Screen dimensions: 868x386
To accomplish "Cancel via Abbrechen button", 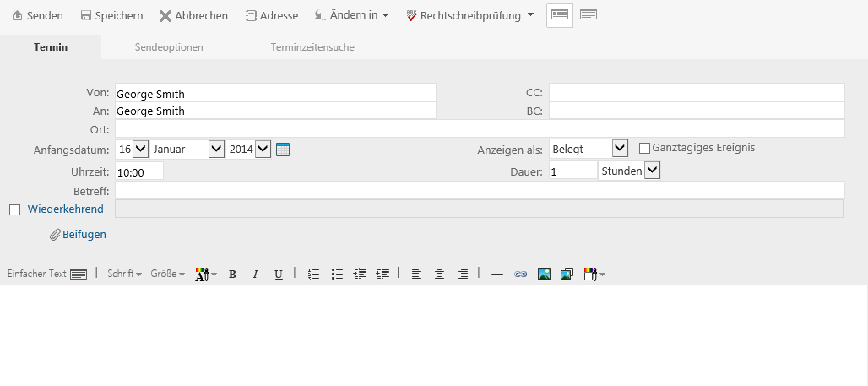I will [193, 15].
